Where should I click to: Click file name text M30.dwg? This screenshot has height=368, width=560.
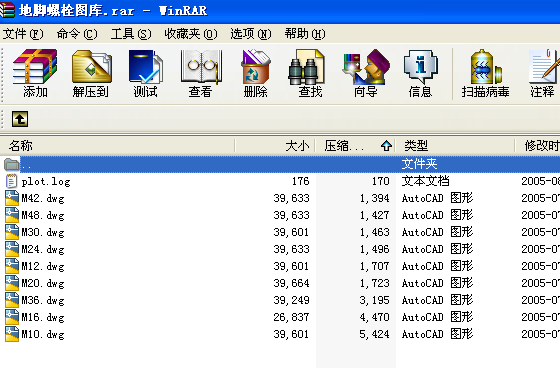(43, 232)
